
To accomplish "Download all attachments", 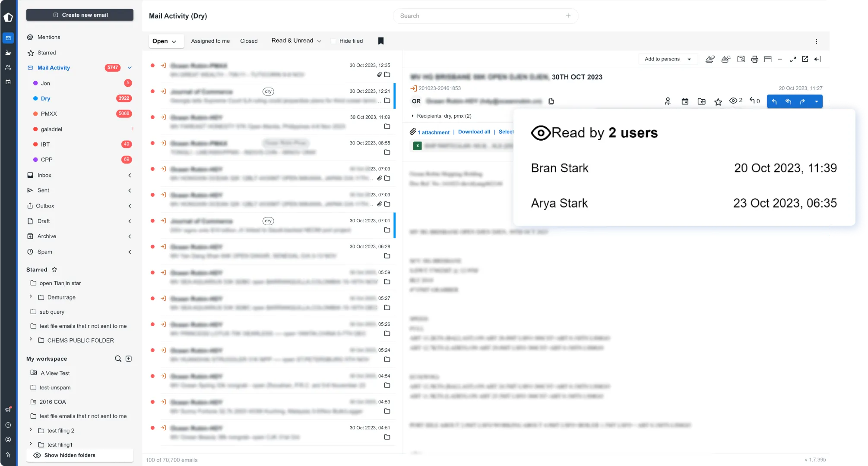I will (x=474, y=132).
